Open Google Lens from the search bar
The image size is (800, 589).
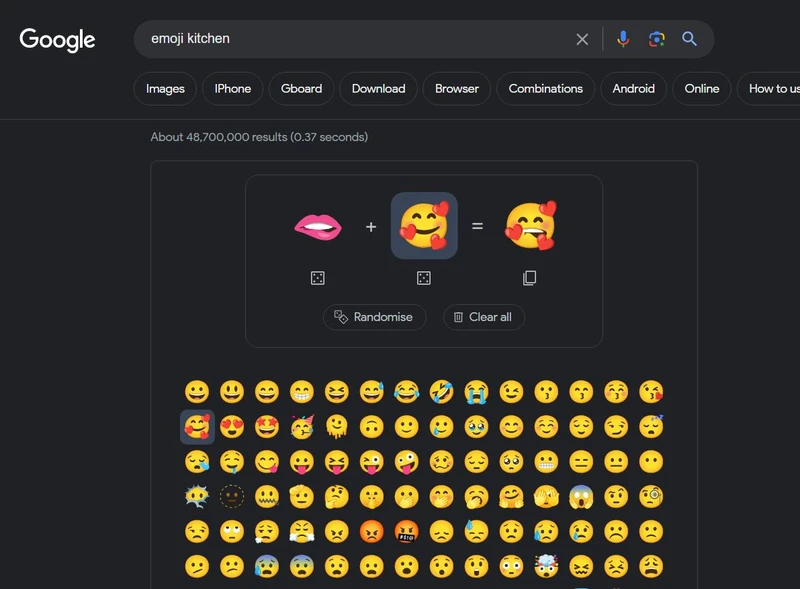[658, 39]
